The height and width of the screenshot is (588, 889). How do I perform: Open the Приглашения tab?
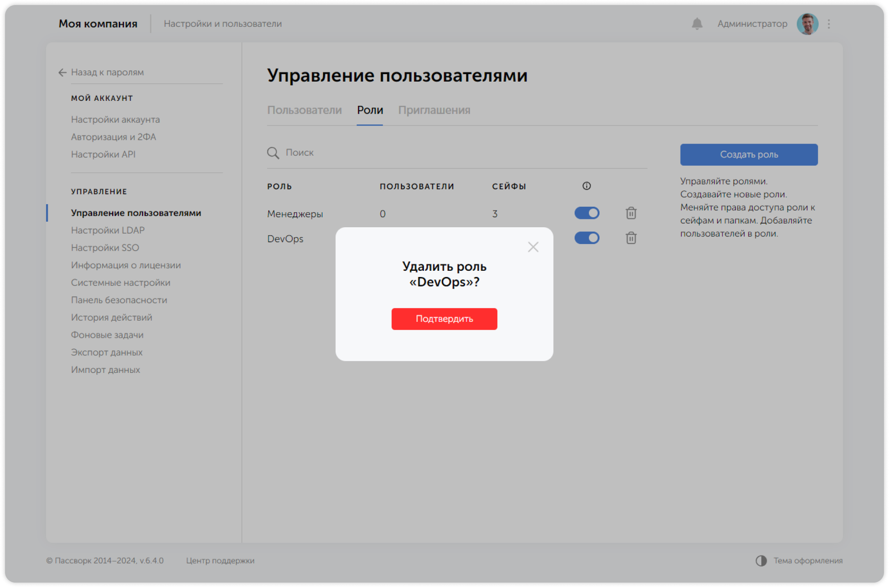pos(434,110)
